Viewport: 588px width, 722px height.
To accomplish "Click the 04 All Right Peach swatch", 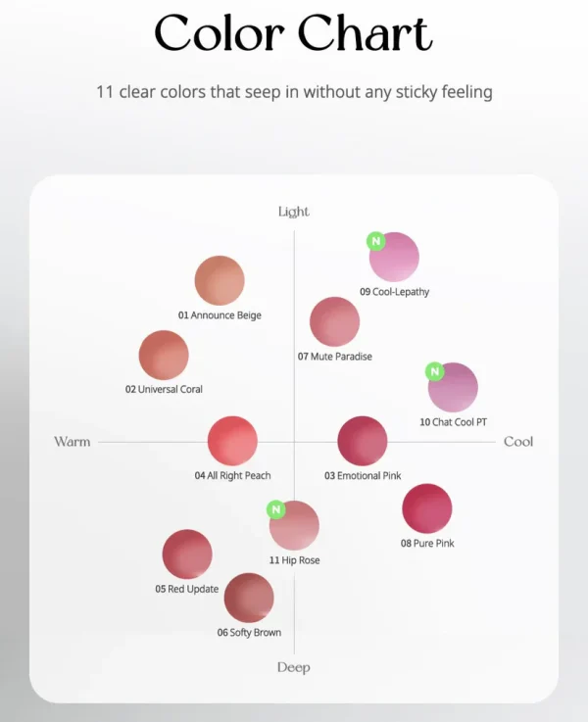I will [x=232, y=441].
